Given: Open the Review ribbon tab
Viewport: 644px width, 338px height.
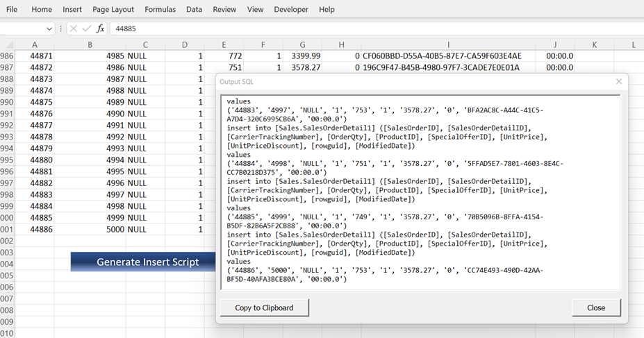Looking at the screenshot, I should [224, 9].
